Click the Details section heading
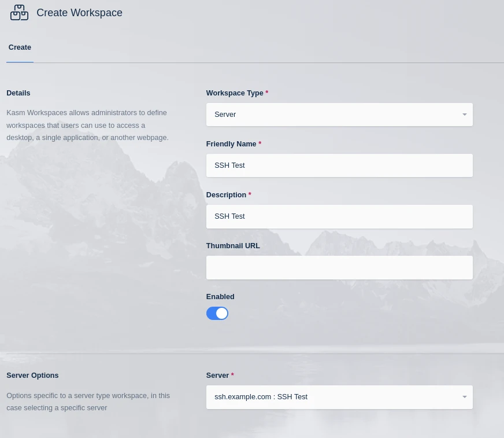The image size is (504, 438). (x=18, y=93)
